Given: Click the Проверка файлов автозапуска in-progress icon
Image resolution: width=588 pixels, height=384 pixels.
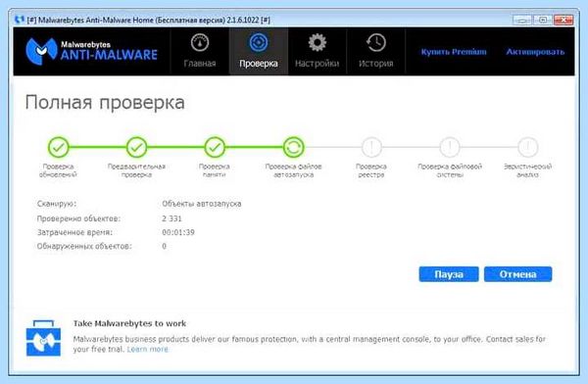Looking at the screenshot, I should coord(293,147).
